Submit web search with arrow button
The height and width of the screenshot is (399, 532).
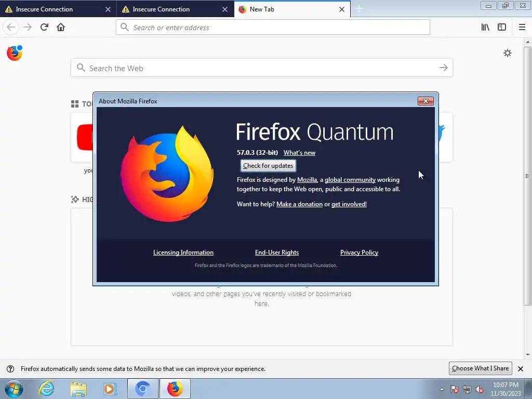[x=444, y=68]
